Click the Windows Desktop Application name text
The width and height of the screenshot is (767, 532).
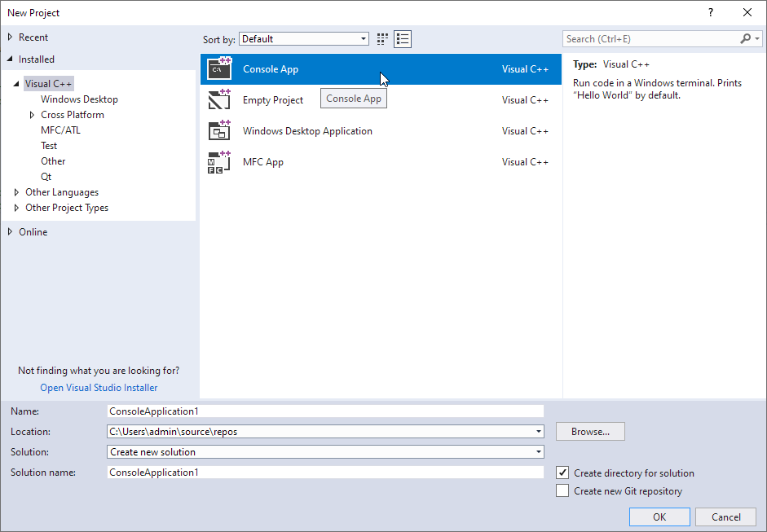[x=307, y=131]
